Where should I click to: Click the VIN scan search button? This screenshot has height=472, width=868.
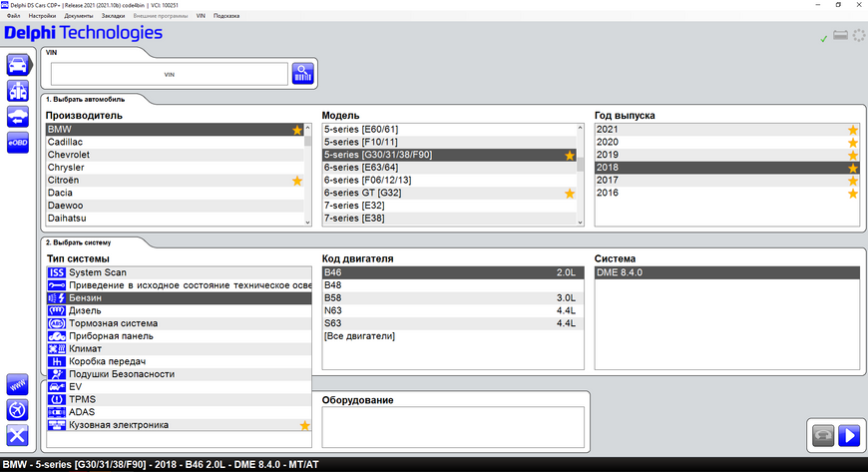303,73
